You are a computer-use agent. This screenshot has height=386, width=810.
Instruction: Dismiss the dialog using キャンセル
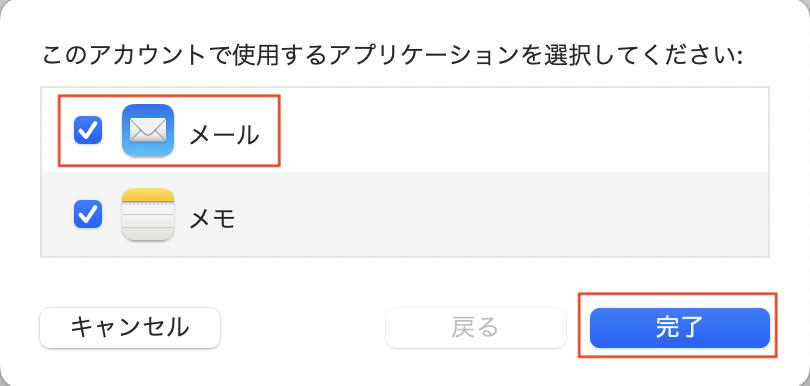pos(130,328)
